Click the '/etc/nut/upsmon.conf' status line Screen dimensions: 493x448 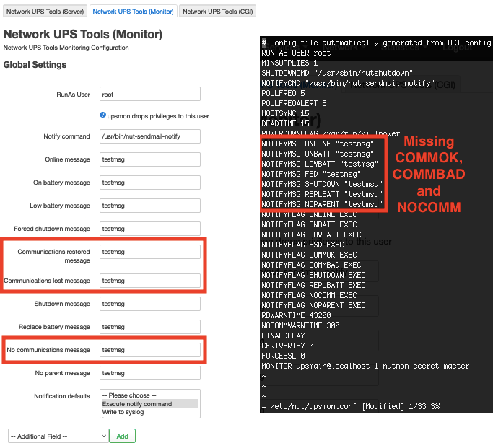[351, 407]
